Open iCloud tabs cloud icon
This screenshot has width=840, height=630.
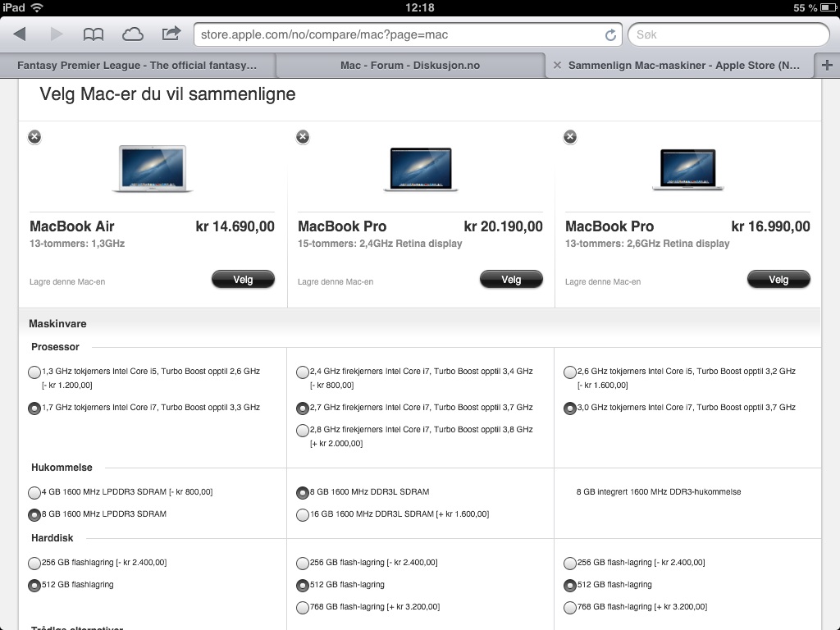[x=132, y=34]
